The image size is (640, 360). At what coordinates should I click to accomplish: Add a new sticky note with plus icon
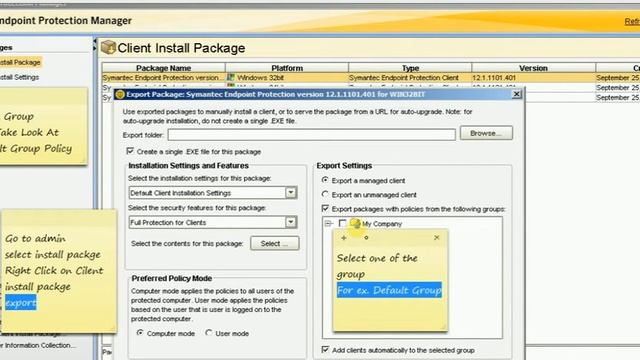click(344, 238)
